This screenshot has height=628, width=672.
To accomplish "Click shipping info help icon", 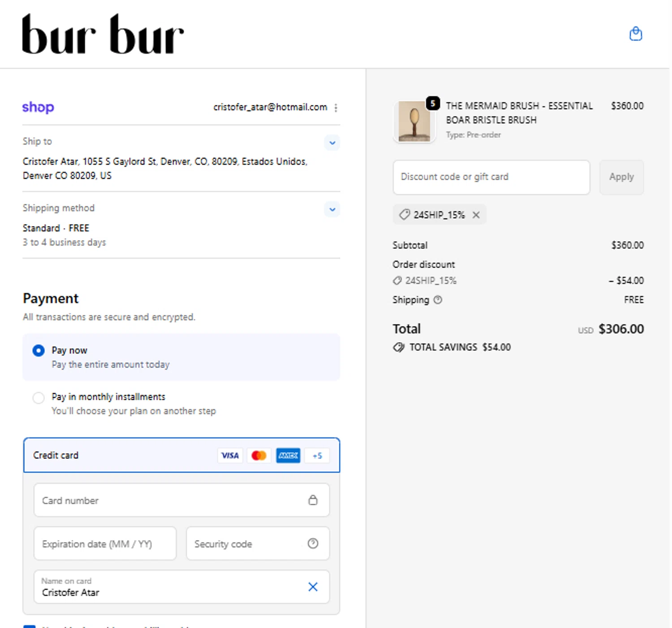I will pyautogui.click(x=438, y=300).
